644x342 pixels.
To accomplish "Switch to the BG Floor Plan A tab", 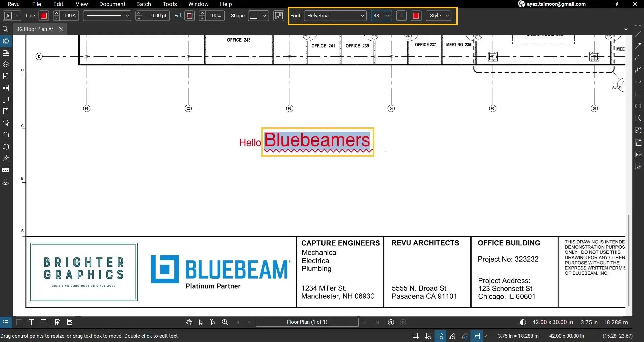I will [x=35, y=29].
